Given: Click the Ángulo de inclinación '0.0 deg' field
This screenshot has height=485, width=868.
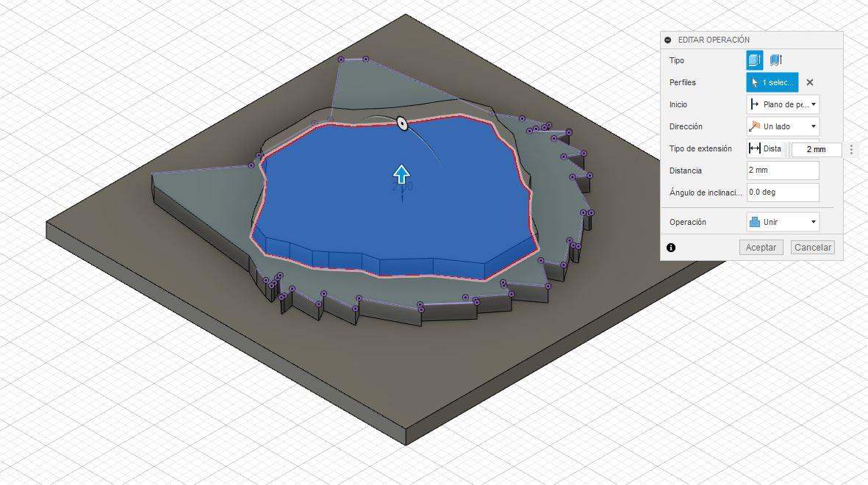Looking at the screenshot, I should point(783,192).
